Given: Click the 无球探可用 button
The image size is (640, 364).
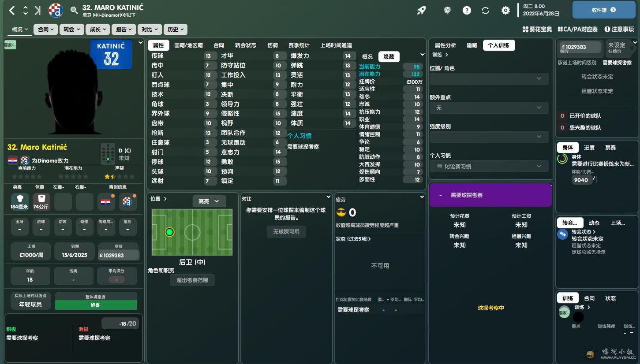Looking at the screenshot, I should click(x=286, y=232).
